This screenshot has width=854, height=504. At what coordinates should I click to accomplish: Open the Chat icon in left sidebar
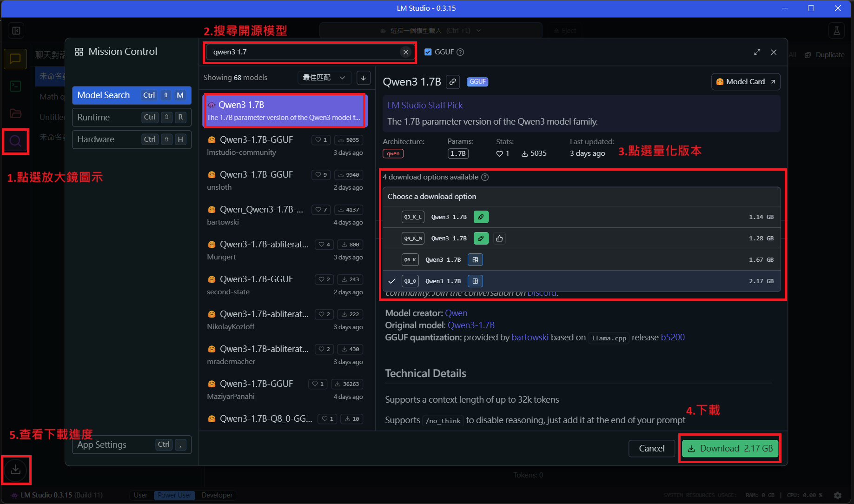click(15, 59)
